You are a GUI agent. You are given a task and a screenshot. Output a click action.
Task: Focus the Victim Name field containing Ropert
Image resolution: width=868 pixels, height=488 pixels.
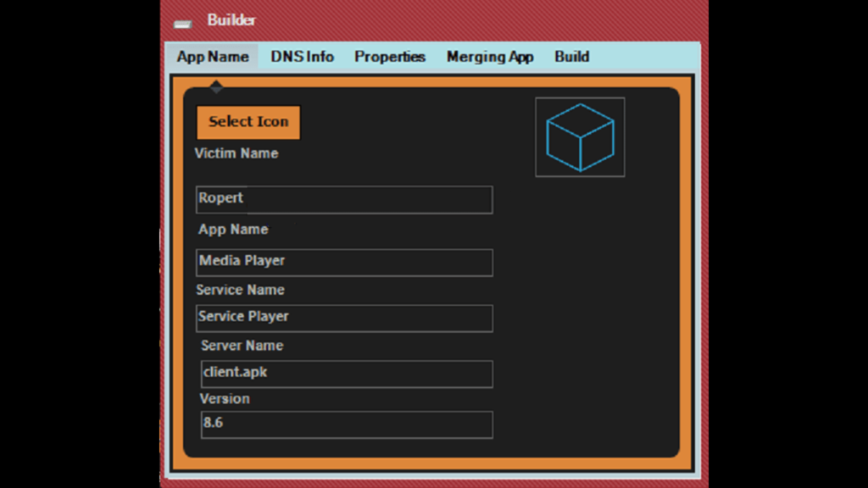click(x=344, y=200)
